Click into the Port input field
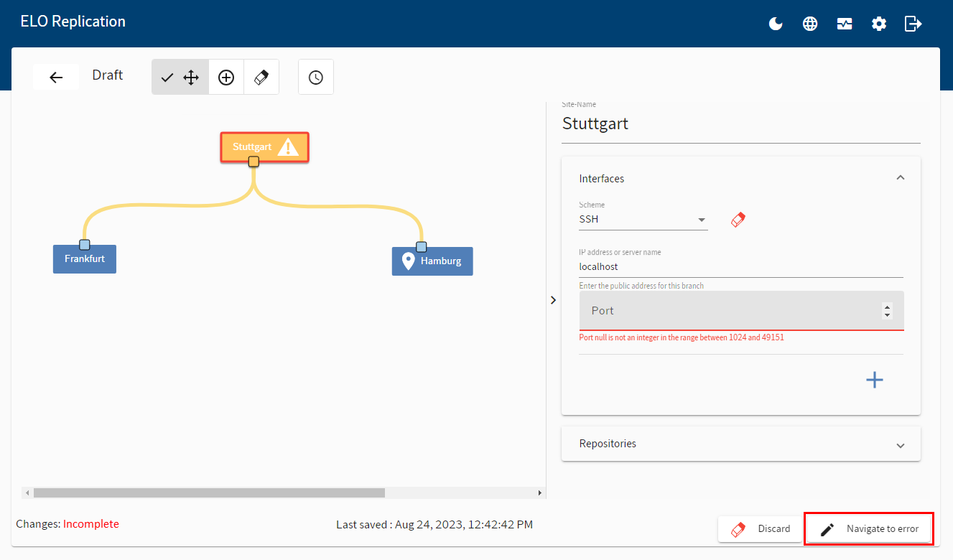 [741, 311]
